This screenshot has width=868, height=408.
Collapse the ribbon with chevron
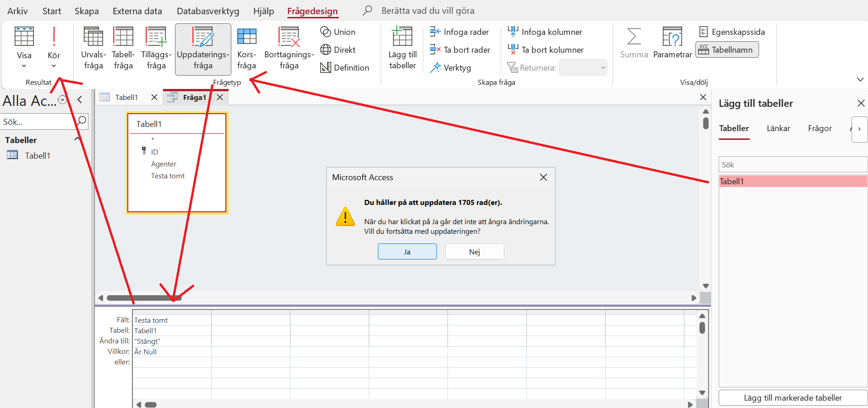(860, 79)
